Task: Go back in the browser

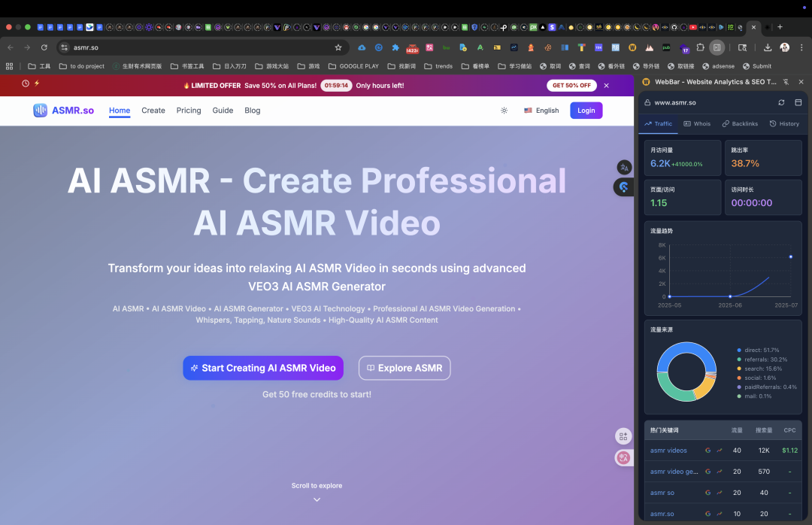Action: click(x=11, y=47)
